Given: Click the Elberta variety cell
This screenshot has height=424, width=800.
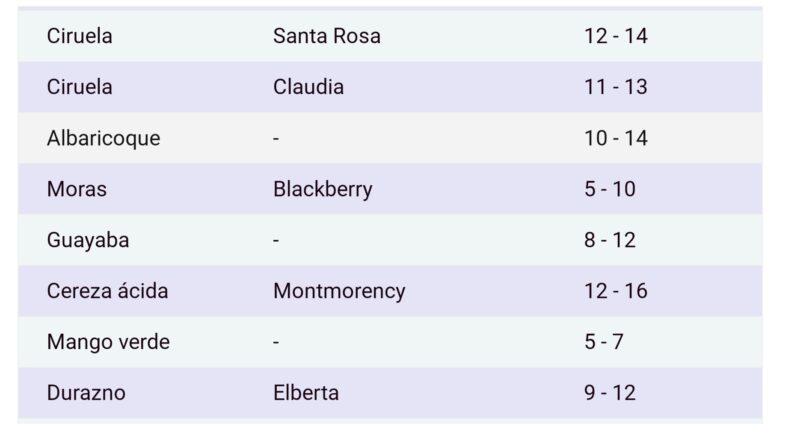Looking at the screenshot, I should coord(306,393).
